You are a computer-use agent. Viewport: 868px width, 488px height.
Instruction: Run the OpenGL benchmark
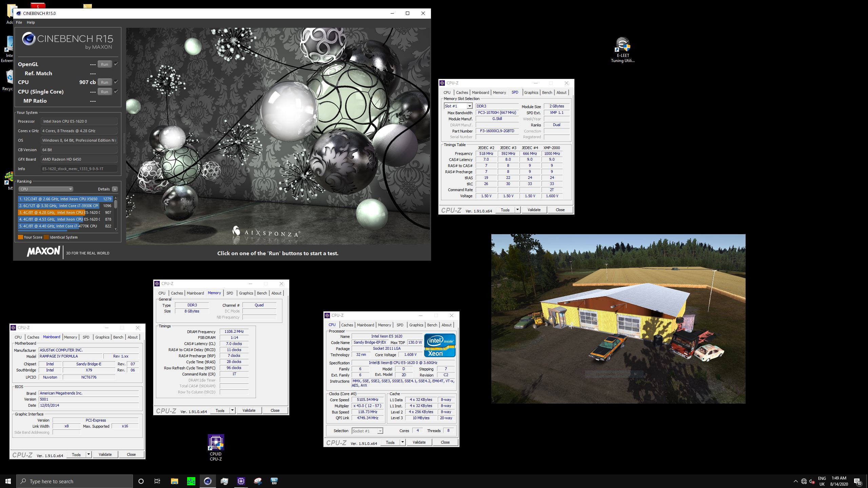pos(104,64)
